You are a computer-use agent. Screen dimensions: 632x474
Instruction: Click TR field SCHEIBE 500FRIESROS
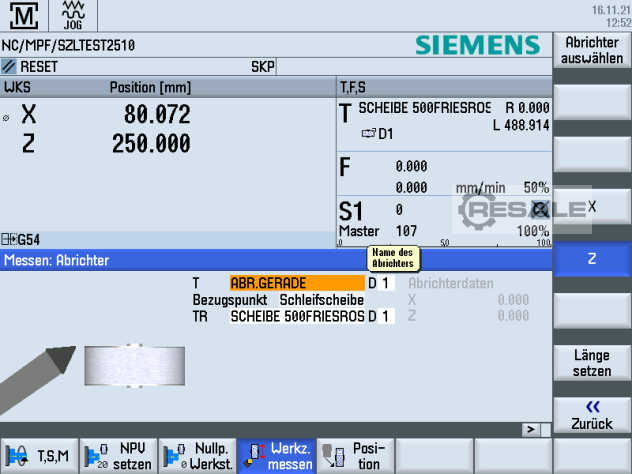coord(297,316)
